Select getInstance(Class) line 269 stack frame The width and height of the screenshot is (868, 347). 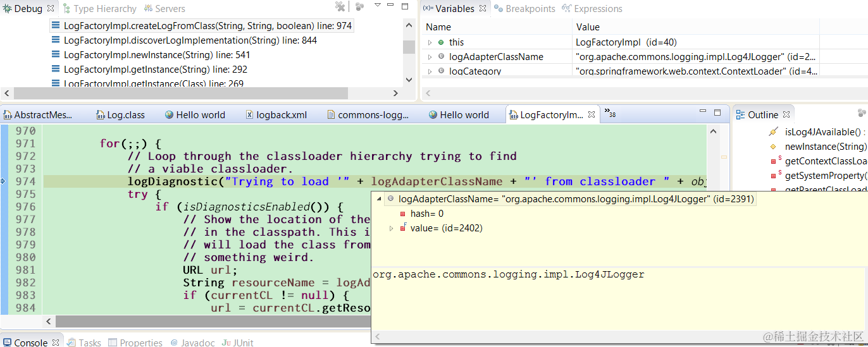pyautogui.click(x=154, y=83)
